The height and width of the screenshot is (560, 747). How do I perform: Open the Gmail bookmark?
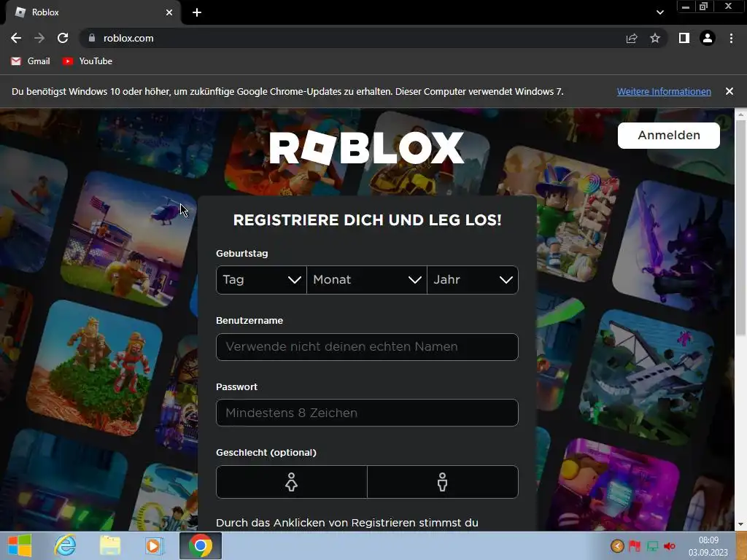[31, 61]
